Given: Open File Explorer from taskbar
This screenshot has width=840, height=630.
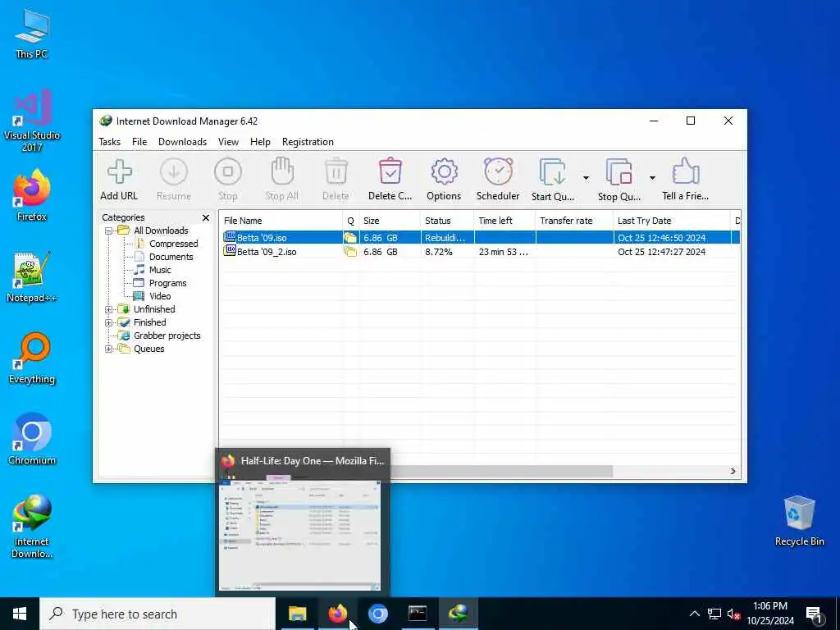Looking at the screenshot, I should (297, 614).
